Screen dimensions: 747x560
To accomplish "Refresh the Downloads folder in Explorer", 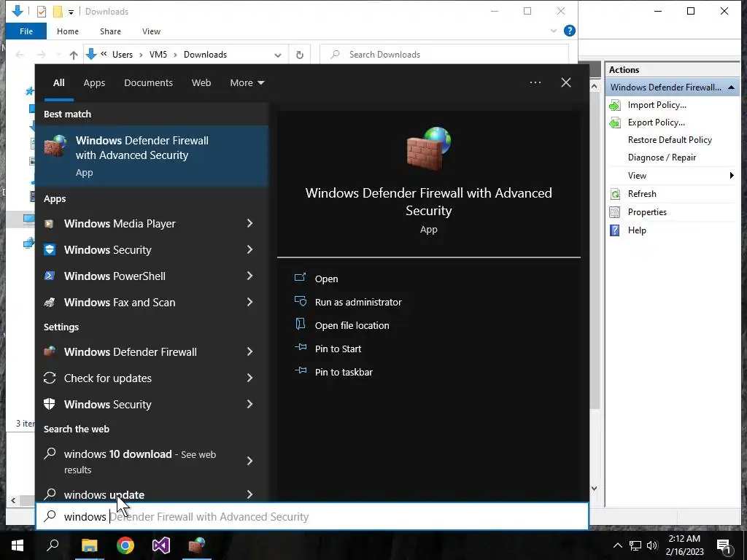I will coord(300,55).
